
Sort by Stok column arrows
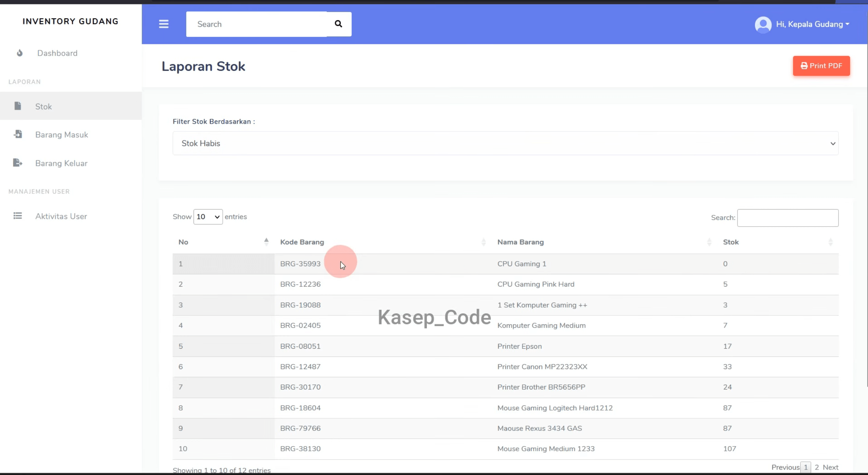(831, 242)
